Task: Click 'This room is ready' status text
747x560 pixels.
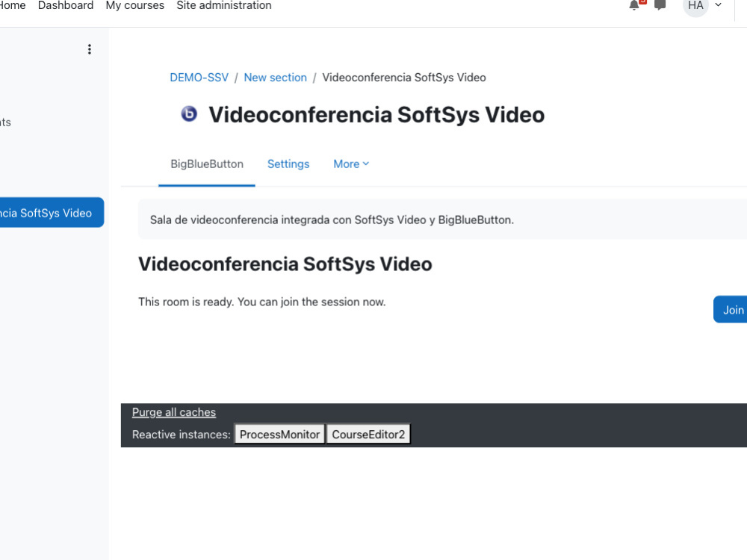Action: click(x=262, y=302)
